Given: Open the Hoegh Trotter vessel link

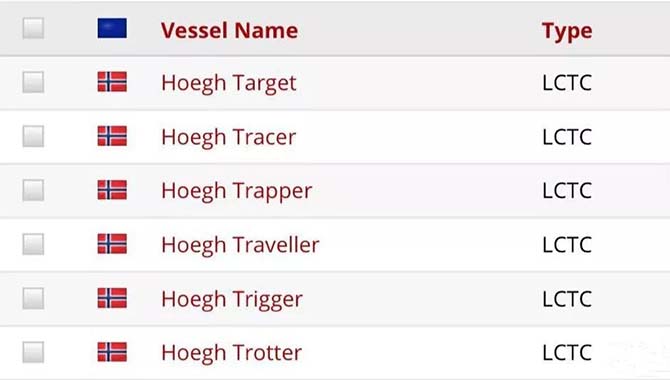Looking at the screenshot, I should 232,353.
